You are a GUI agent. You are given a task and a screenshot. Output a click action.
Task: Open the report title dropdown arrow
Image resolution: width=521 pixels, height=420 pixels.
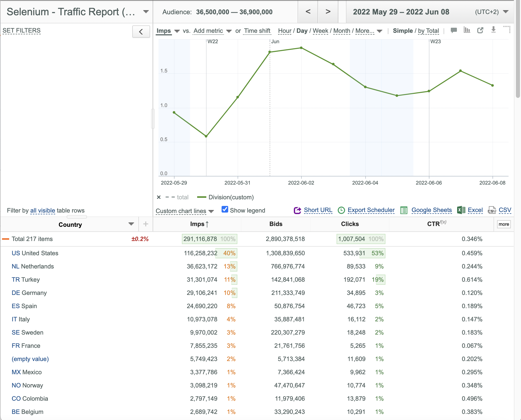coord(146,12)
